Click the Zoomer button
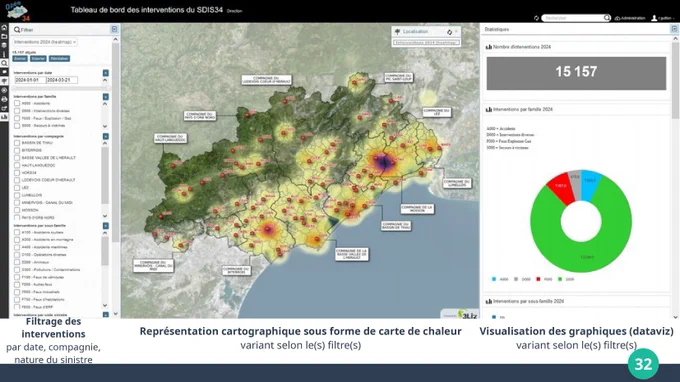Viewport: 680px width, 382px height. 20,59
